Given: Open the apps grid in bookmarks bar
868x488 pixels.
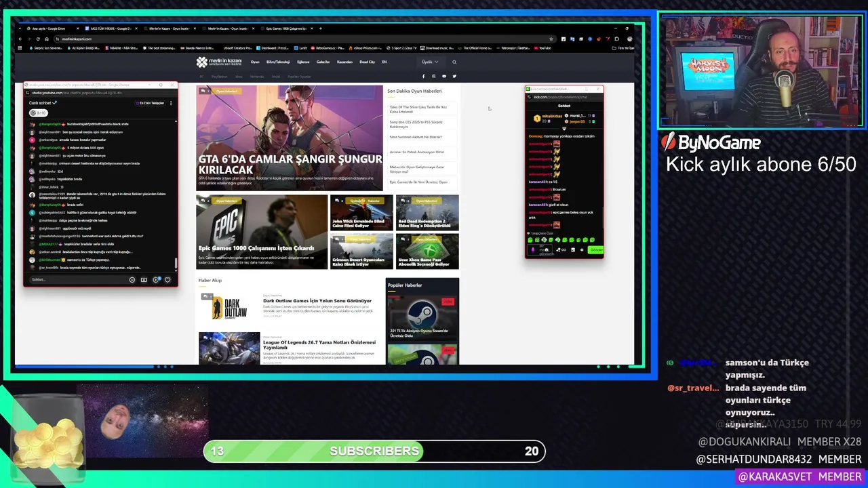Looking at the screenshot, I should (20, 48).
